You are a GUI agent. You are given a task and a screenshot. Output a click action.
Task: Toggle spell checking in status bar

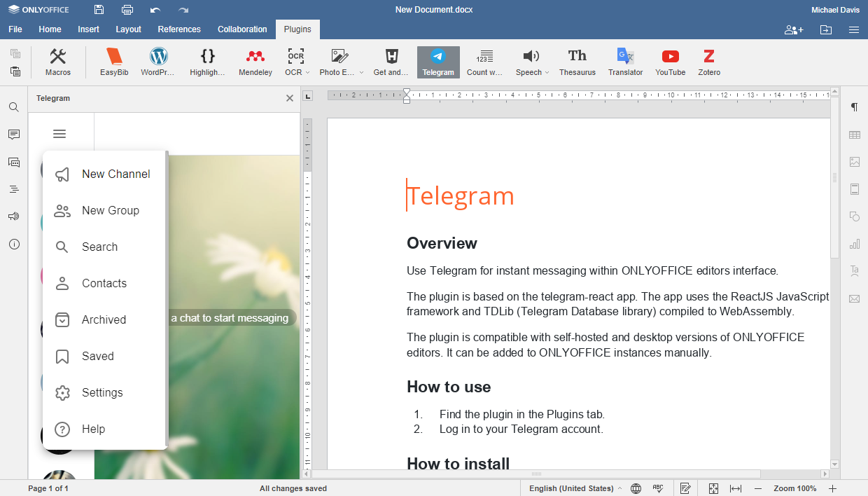(658, 488)
